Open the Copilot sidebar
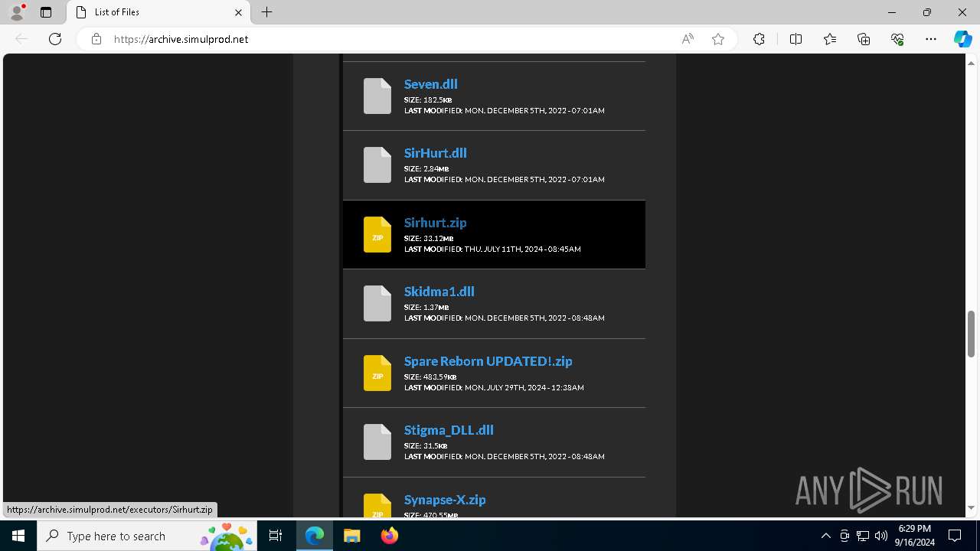 coord(962,39)
